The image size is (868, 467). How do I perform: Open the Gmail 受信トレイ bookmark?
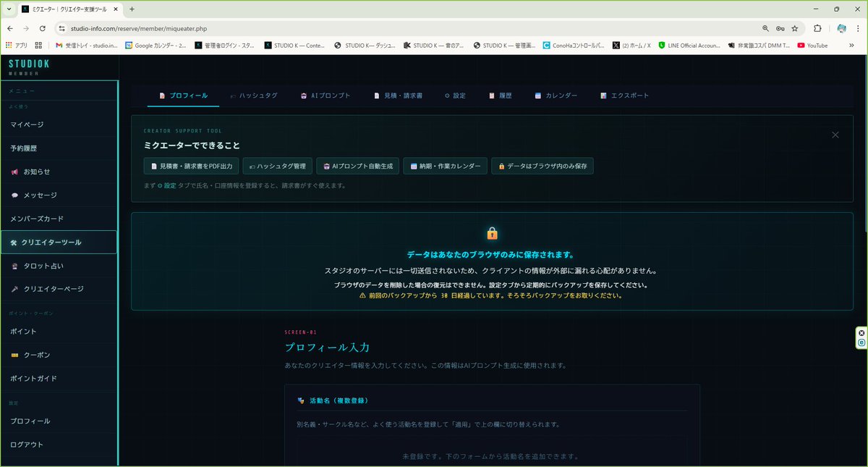pyautogui.click(x=86, y=45)
